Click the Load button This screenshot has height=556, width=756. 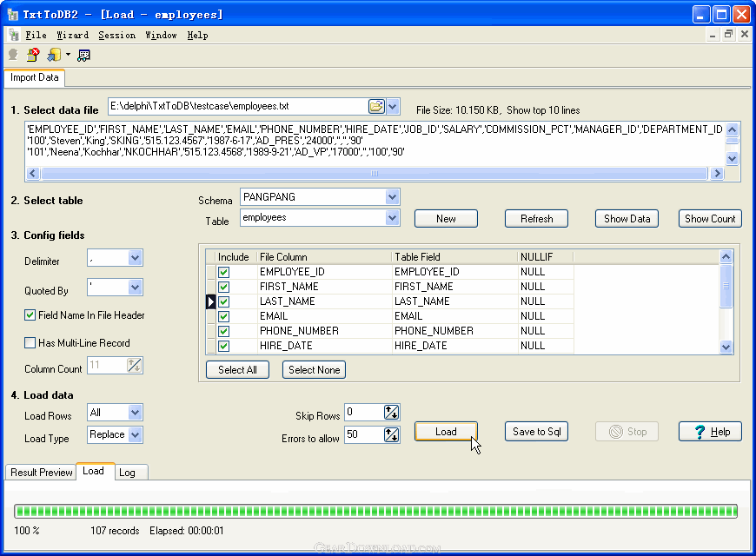point(446,432)
